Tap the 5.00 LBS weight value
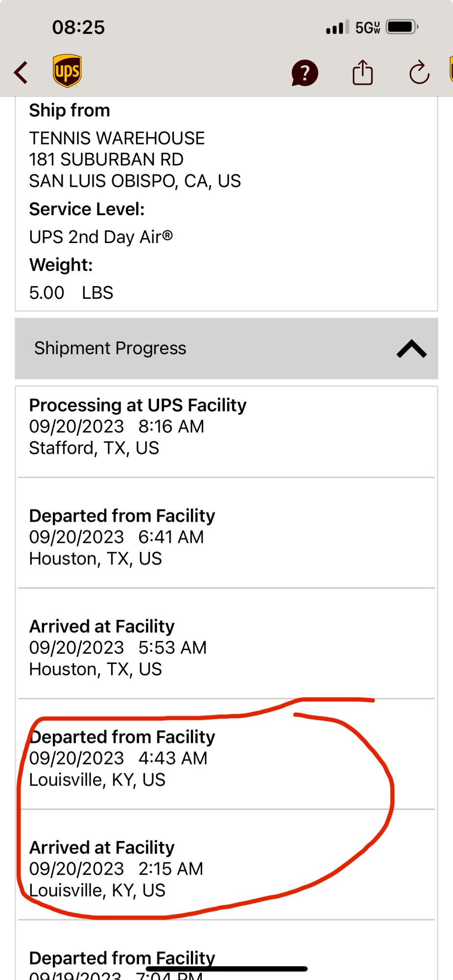Screen dimensions: 453x980 (x=71, y=293)
